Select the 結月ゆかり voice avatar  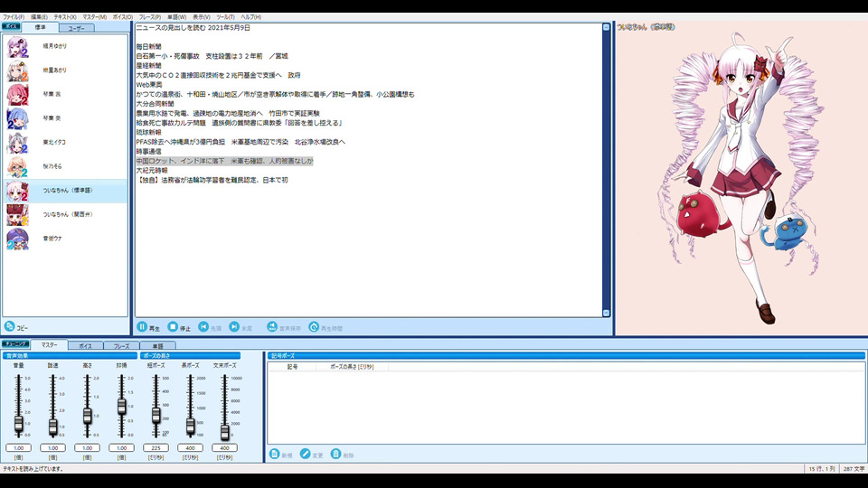click(17, 46)
